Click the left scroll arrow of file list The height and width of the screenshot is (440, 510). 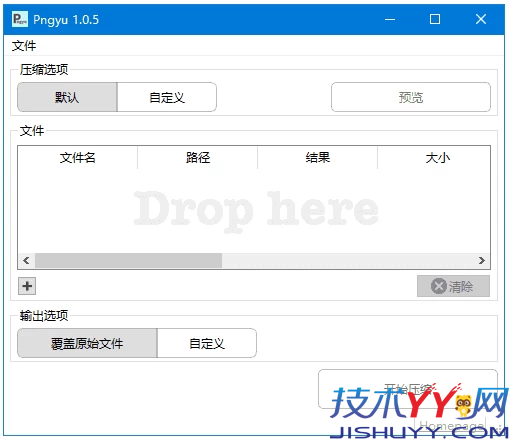click(x=26, y=260)
